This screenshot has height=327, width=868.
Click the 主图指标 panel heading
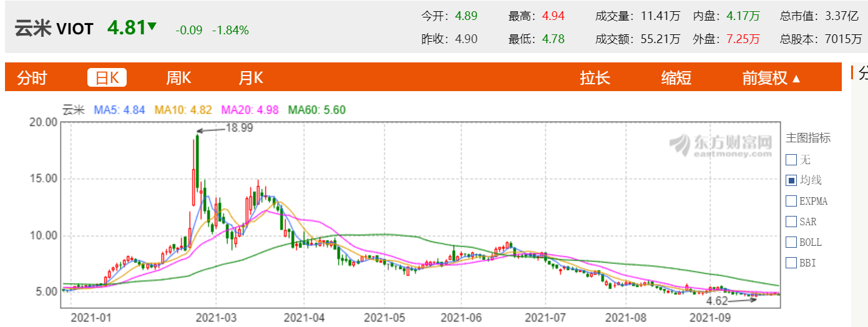pyautogui.click(x=808, y=138)
